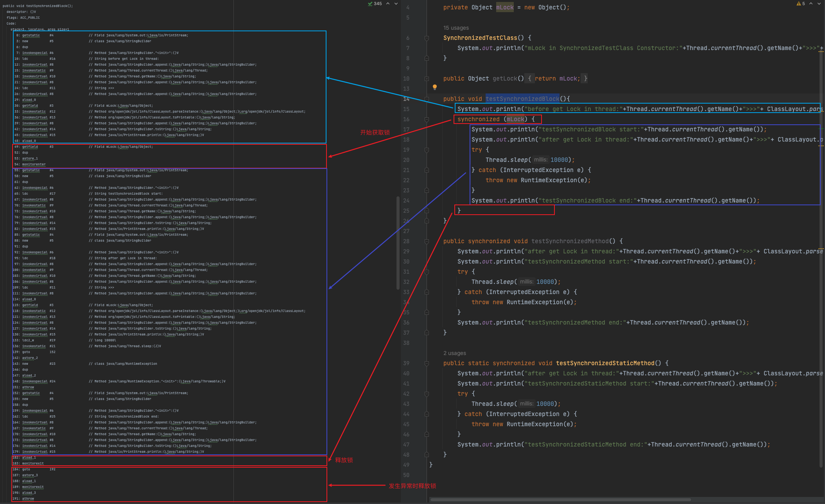Click line number 39 in the gutter

point(406,363)
